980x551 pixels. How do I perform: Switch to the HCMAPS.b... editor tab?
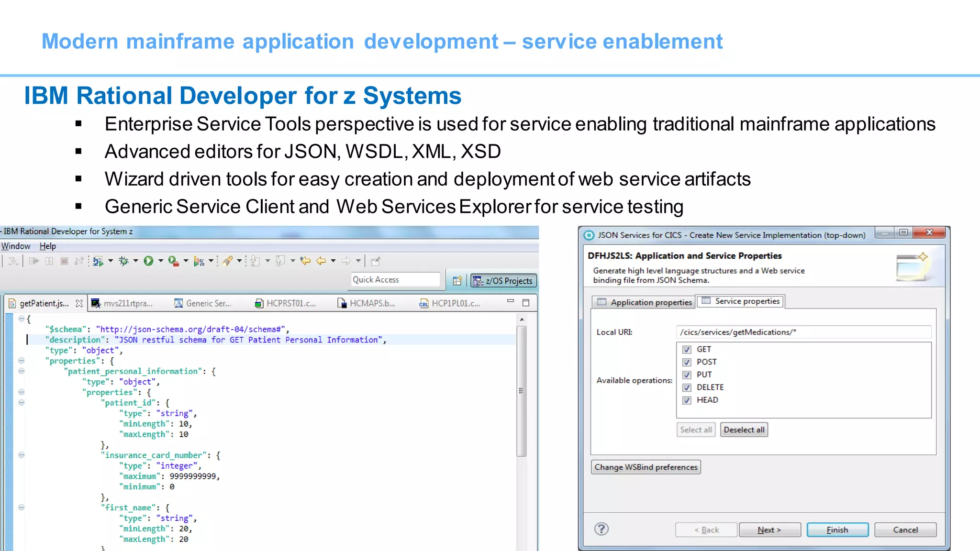(x=367, y=303)
